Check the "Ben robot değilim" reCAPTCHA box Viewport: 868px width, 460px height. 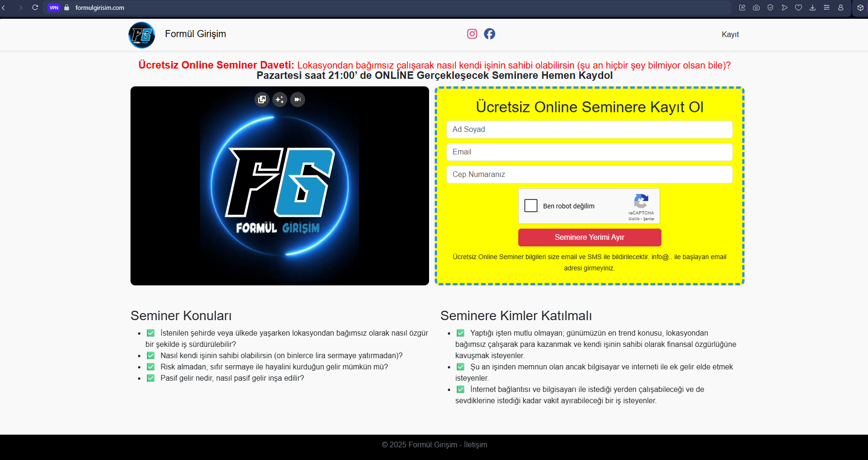[531, 206]
